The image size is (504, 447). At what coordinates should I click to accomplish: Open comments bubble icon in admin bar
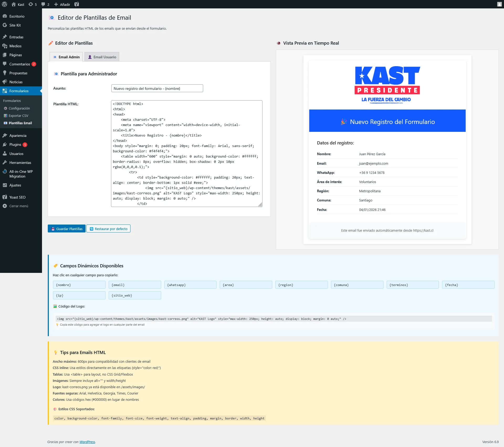[43, 4]
